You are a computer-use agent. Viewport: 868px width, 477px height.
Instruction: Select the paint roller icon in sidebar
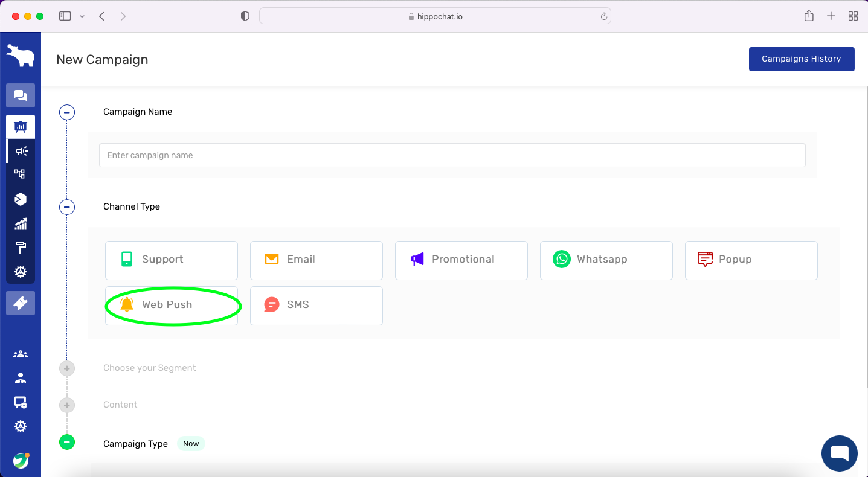pyautogui.click(x=21, y=248)
